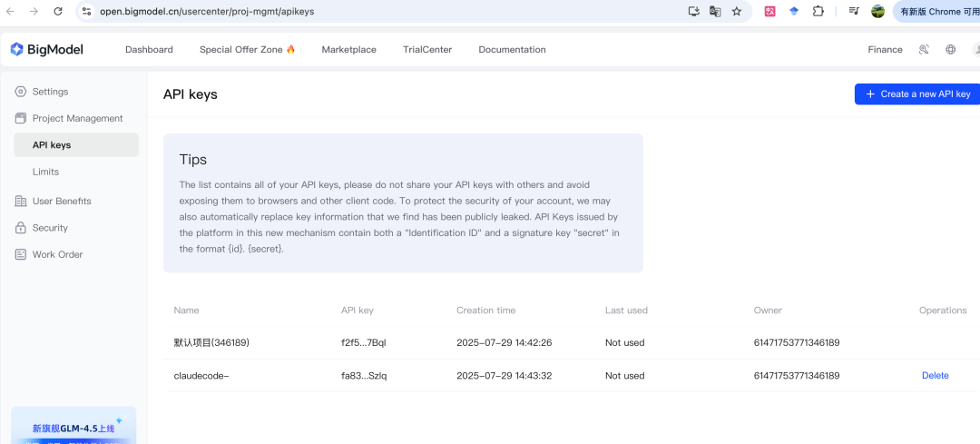Image resolution: width=980 pixels, height=444 pixels.
Task: Select API keys in the sidebar
Action: point(76,145)
